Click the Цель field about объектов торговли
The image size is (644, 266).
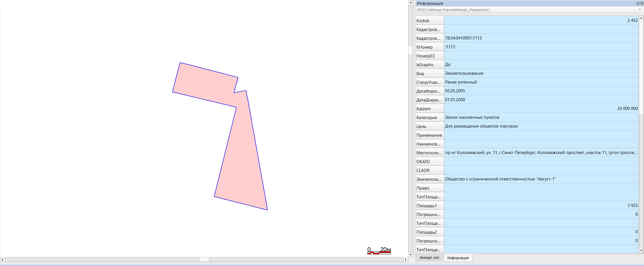point(541,126)
